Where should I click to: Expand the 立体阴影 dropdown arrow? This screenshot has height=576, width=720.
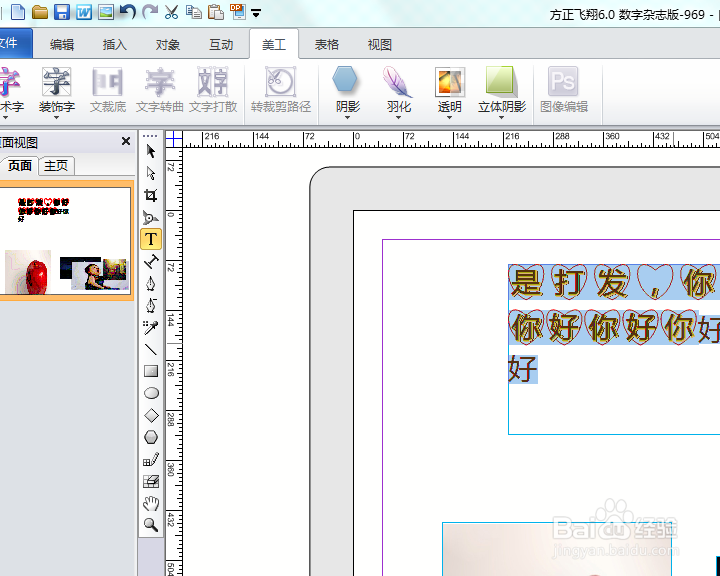point(501,118)
